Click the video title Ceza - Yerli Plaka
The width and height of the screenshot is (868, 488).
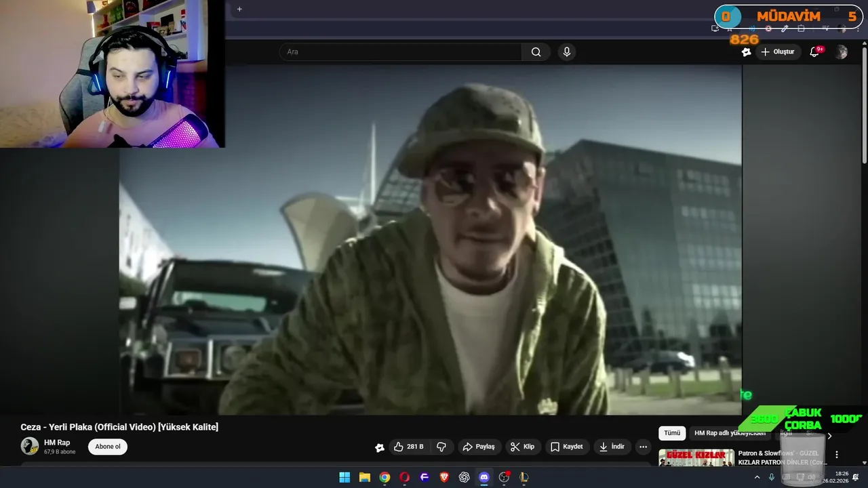(119, 427)
